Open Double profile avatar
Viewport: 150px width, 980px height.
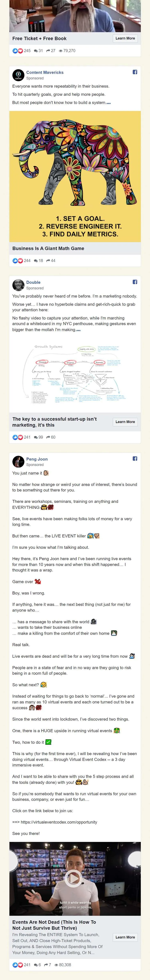tap(18, 285)
